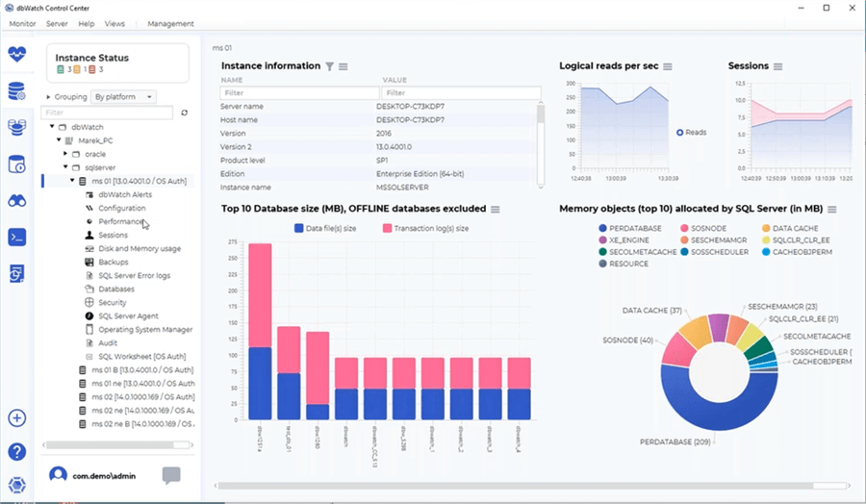Collapse the ms 01 instance node

click(x=72, y=181)
